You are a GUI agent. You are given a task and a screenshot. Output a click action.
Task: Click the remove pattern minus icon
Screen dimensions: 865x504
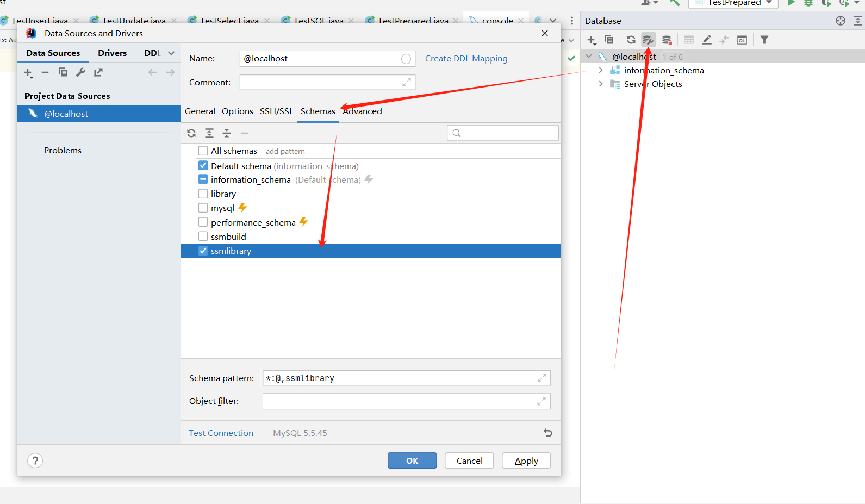(x=245, y=133)
